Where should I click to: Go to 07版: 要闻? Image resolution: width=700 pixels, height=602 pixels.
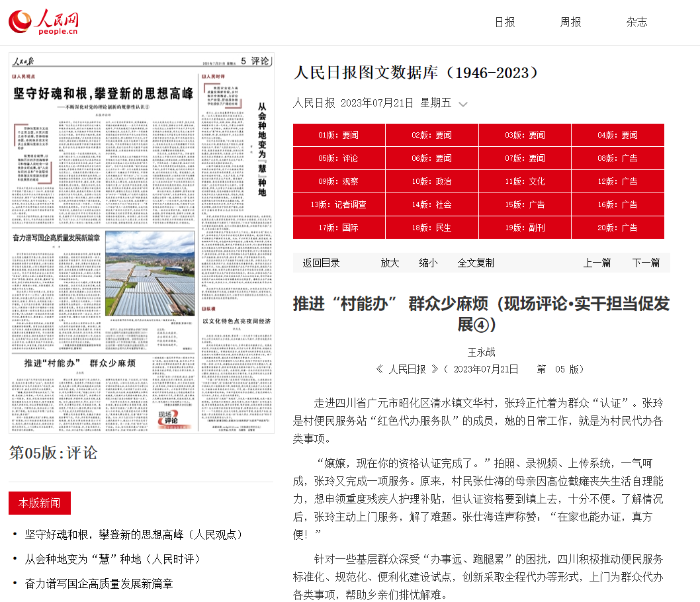pos(525,158)
